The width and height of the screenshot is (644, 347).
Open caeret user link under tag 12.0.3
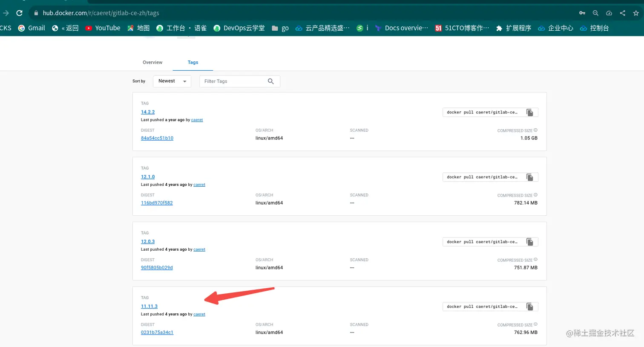click(199, 250)
